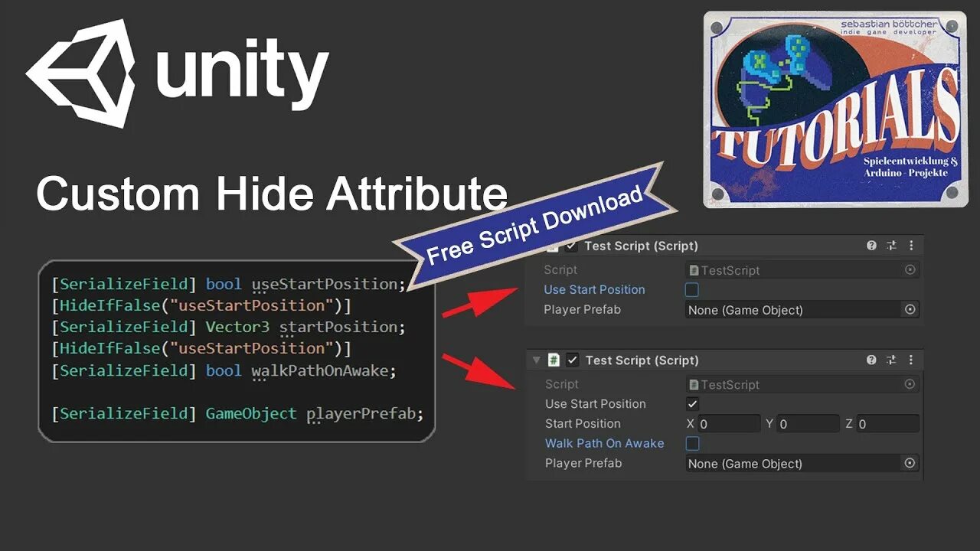Click the Custom Hide Attribute heading
The image size is (980, 551).
click(x=271, y=193)
